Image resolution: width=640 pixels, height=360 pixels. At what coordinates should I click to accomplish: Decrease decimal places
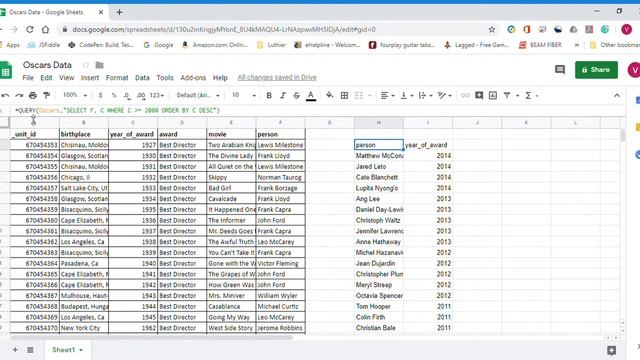tap(127, 96)
